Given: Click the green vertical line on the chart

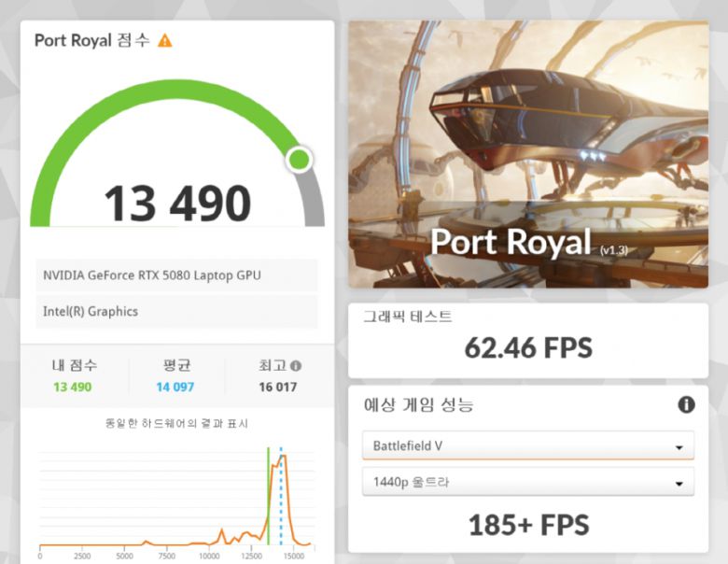Looking at the screenshot, I should [x=269, y=495].
